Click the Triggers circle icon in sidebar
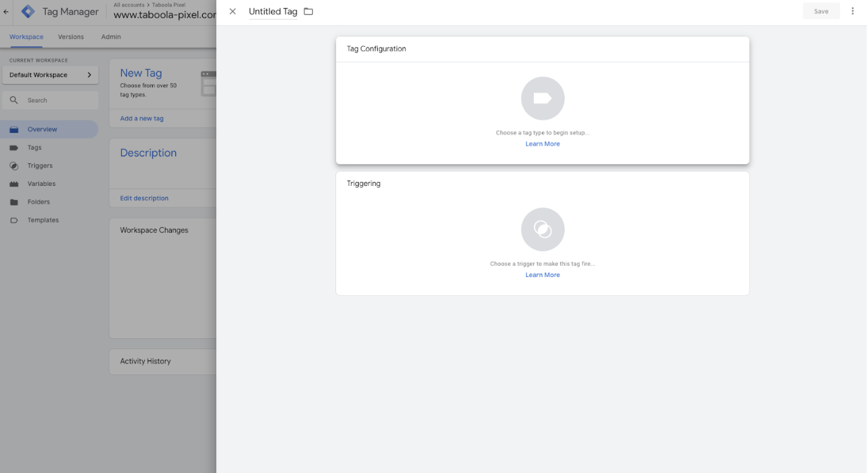Viewport: 868px width, 473px height. pyautogui.click(x=14, y=166)
